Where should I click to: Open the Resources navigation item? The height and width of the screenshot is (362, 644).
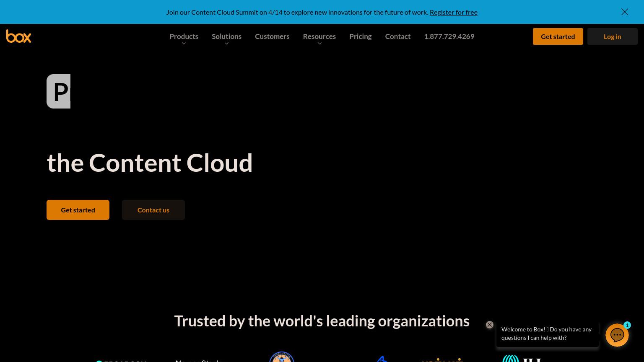tap(319, 36)
